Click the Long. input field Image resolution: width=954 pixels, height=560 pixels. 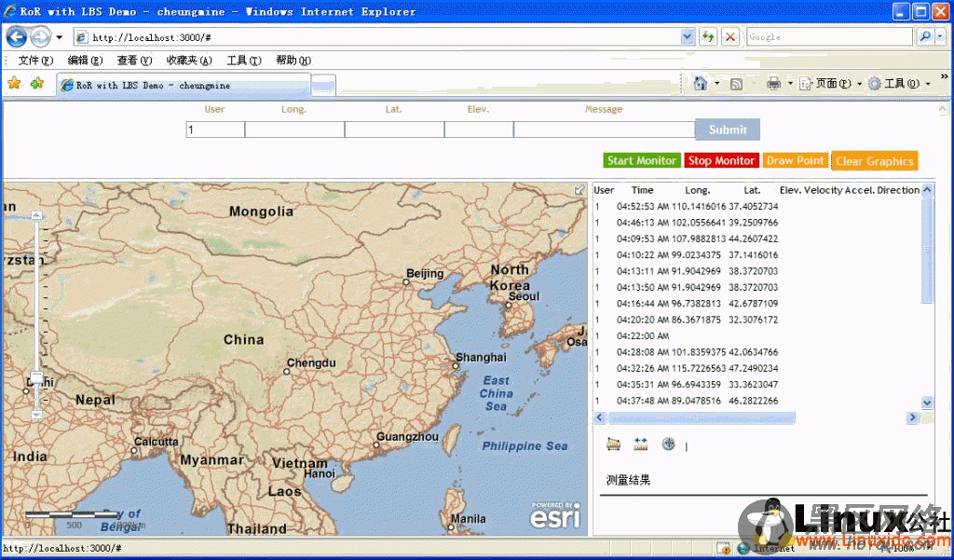[294, 130]
